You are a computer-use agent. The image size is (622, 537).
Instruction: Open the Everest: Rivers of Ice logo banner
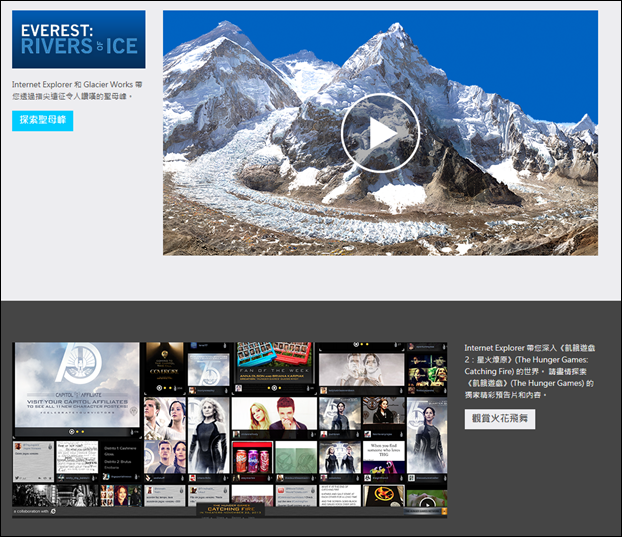tap(79, 39)
